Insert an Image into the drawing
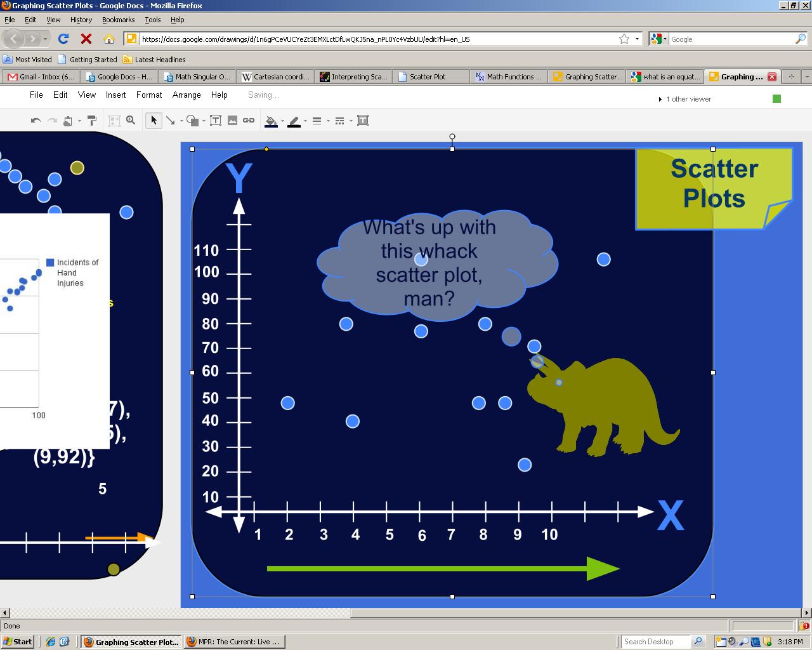 232,120
